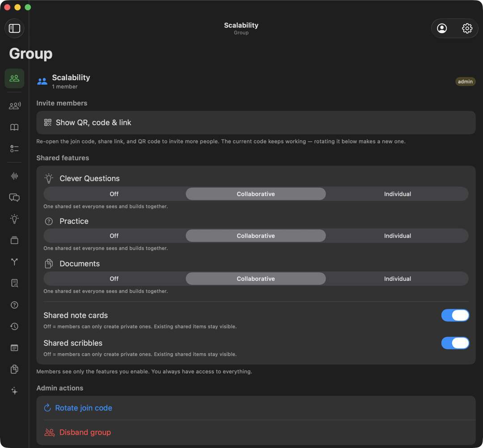Set Documents to Individual

pyautogui.click(x=398, y=279)
